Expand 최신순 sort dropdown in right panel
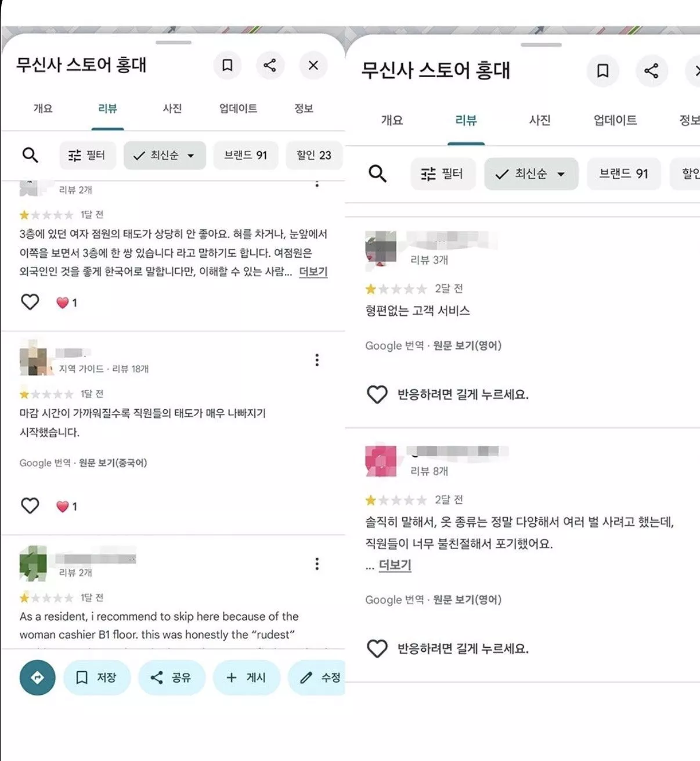Image resolution: width=700 pixels, height=761 pixels. 531,174
